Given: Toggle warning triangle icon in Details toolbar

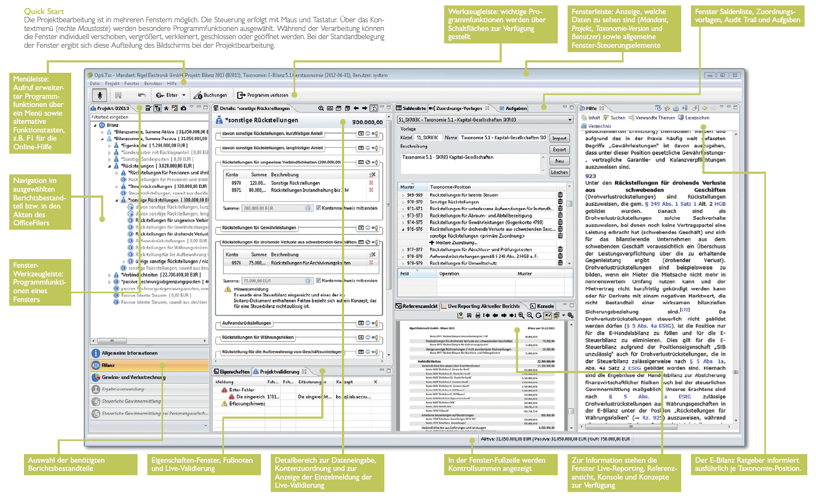Looking at the screenshot, I should tap(373, 108).
